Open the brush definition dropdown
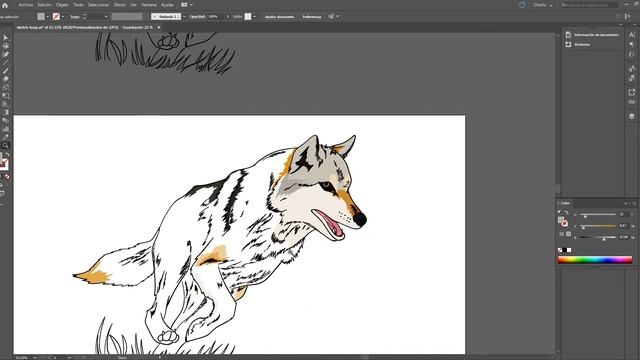This screenshot has height=360, width=640. click(184, 17)
